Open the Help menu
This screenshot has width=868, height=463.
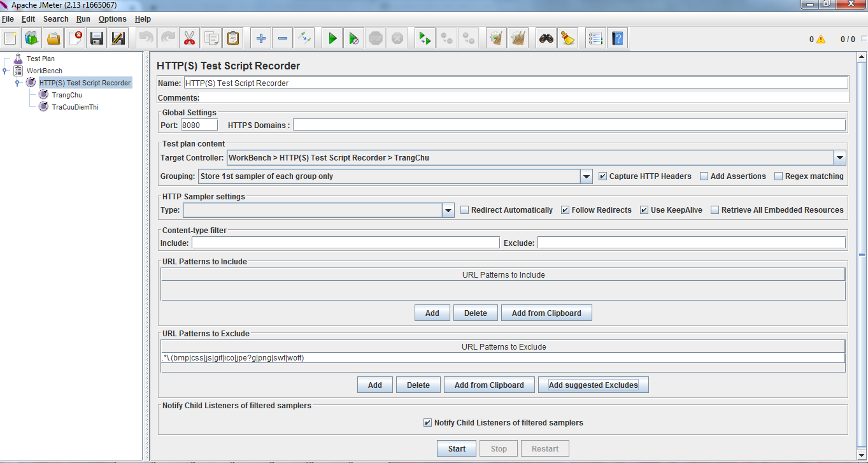[x=143, y=19]
